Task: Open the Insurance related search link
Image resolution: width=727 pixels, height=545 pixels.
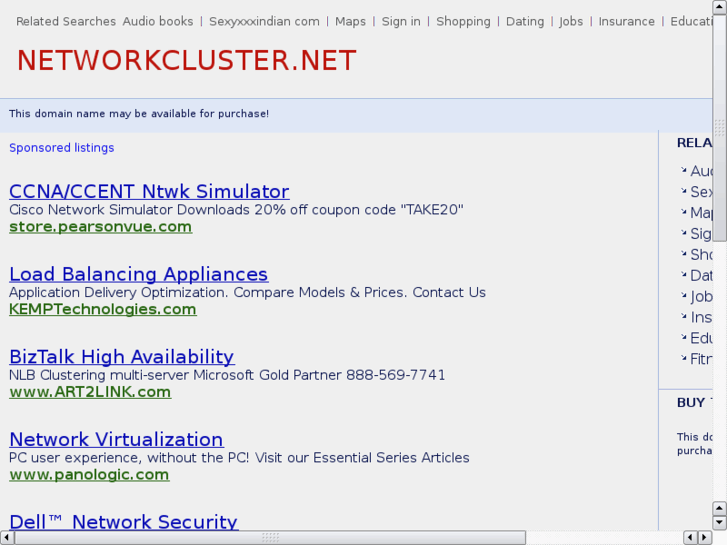Action: 626,21
